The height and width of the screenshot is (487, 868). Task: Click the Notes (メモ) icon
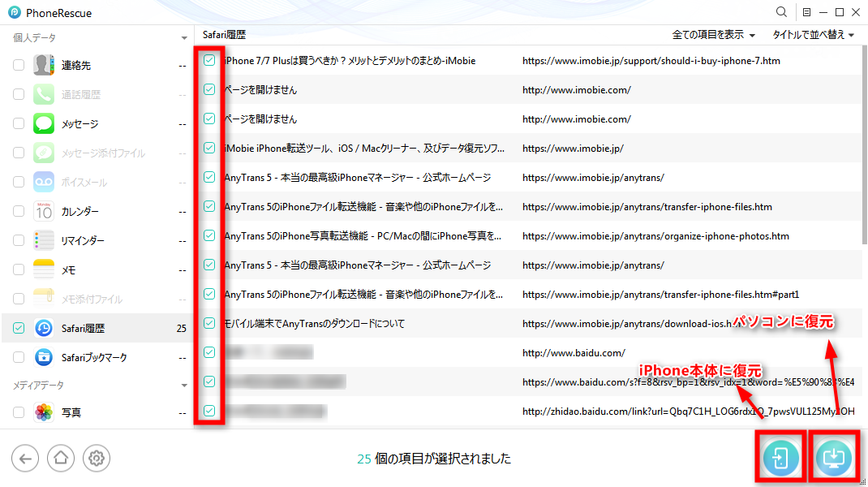(x=44, y=269)
